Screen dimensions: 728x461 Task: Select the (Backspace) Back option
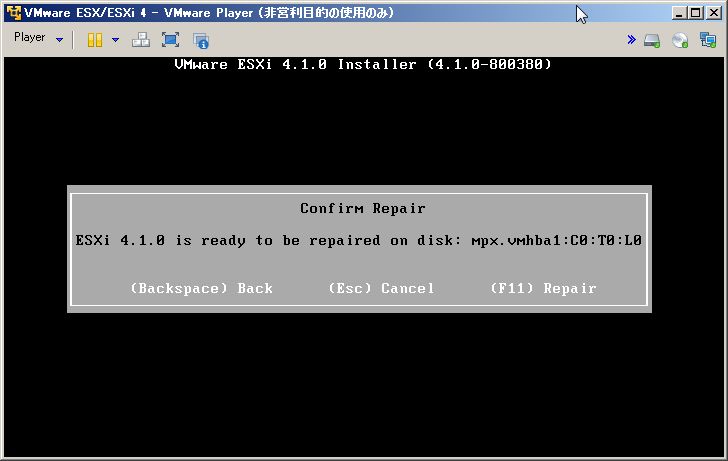tap(201, 288)
